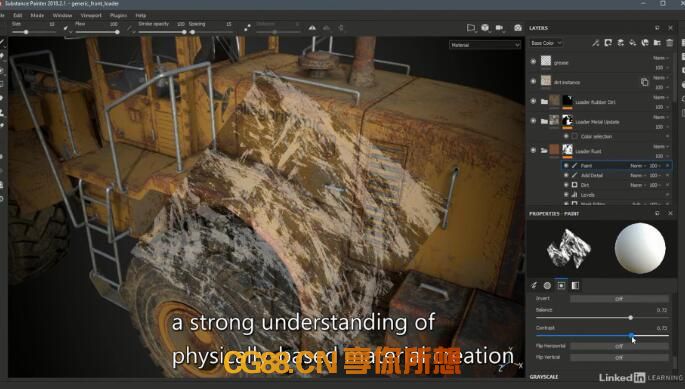Select the Loader Metal Update mask thumbnail
Viewport: 685px width, 389px height.
coord(567,120)
